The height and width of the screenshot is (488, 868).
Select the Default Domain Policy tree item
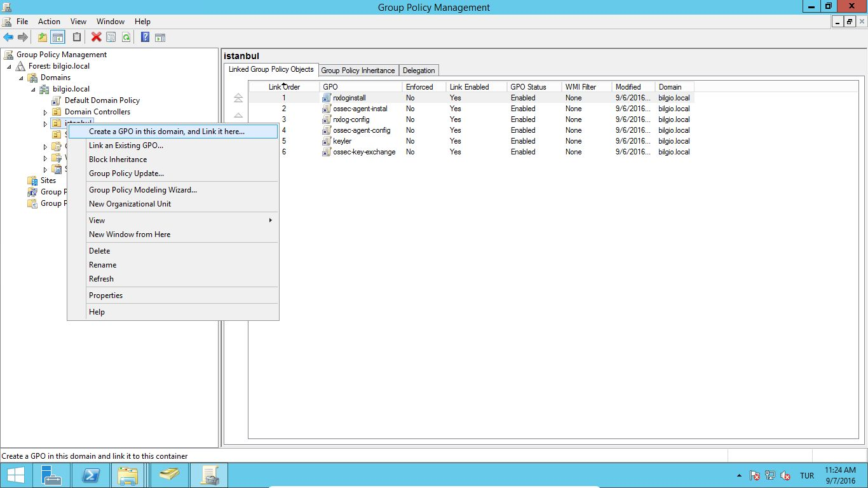click(102, 100)
